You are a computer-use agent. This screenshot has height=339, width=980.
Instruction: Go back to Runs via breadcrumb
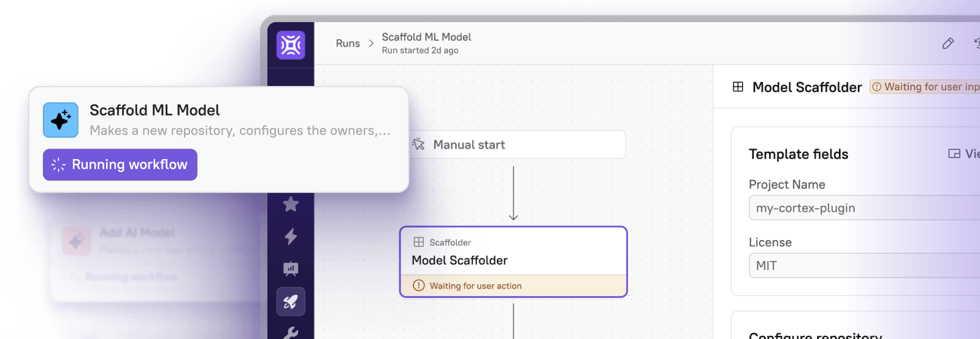click(348, 44)
